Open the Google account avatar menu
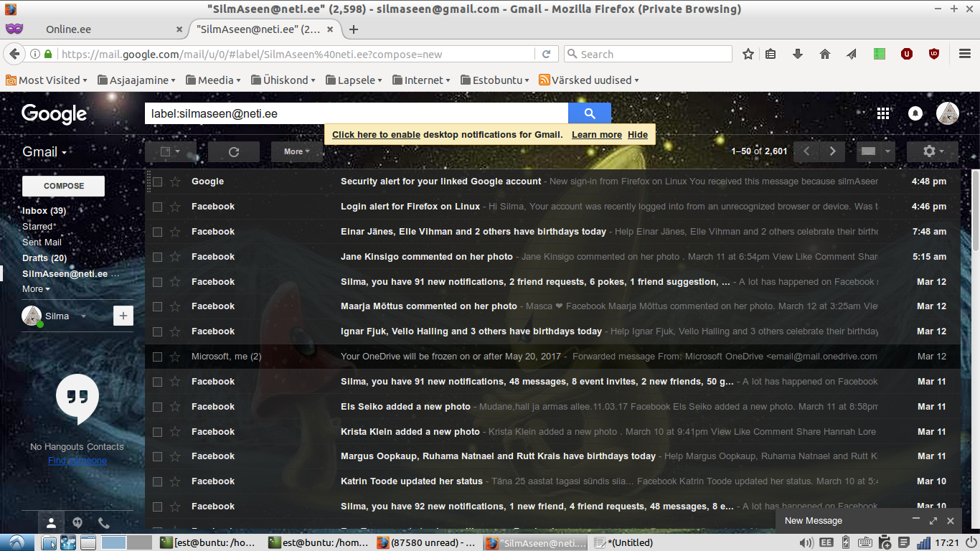980x551 pixels. pos(948,113)
